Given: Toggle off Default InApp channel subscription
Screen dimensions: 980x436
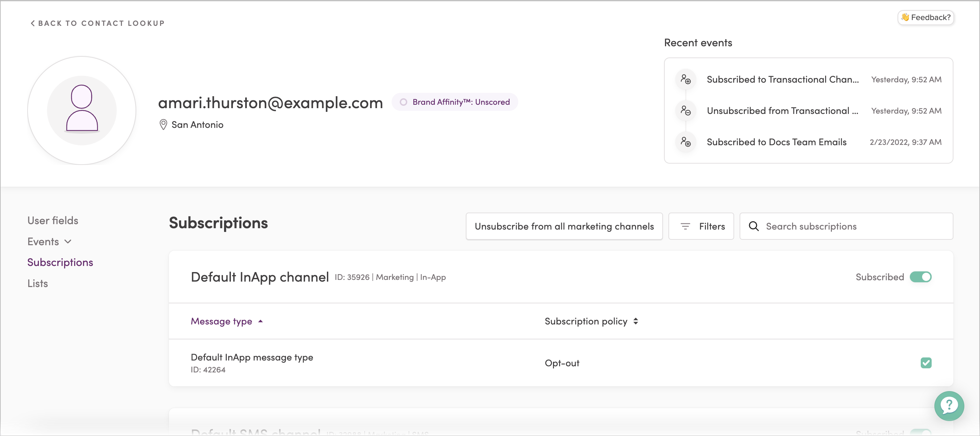Looking at the screenshot, I should pyautogui.click(x=921, y=277).
